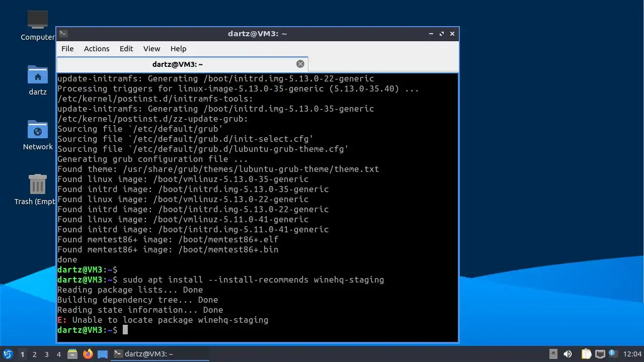Open the network connection tray icon

600,354
